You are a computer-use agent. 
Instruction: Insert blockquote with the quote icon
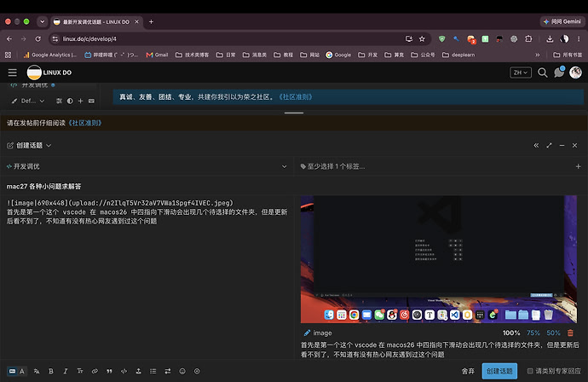pyautogui.click(x=109, y=371)
